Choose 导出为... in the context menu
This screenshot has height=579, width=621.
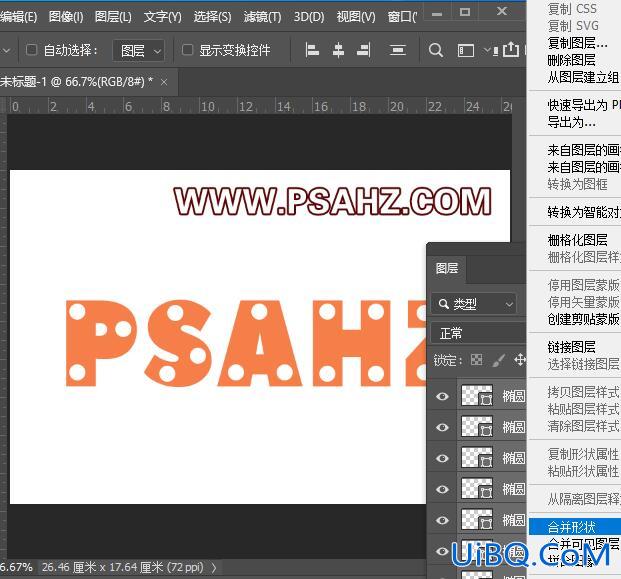click(x=571, y=122)
